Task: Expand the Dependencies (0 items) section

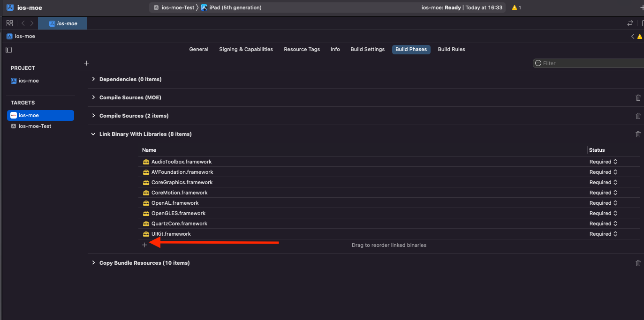Action: (x=93, y=79)
